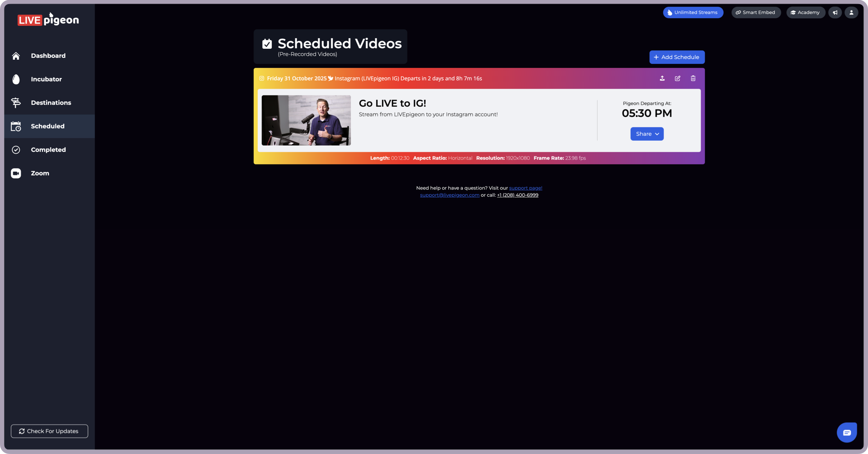Click the Instagram icon beside the date
This screenshot has height=454, width=868.
point(262,78)
